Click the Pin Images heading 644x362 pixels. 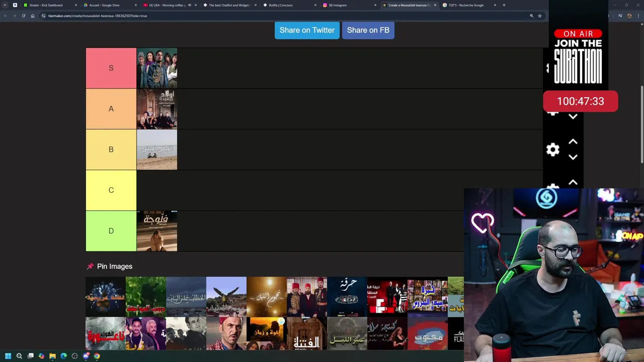tap(114, 266)
